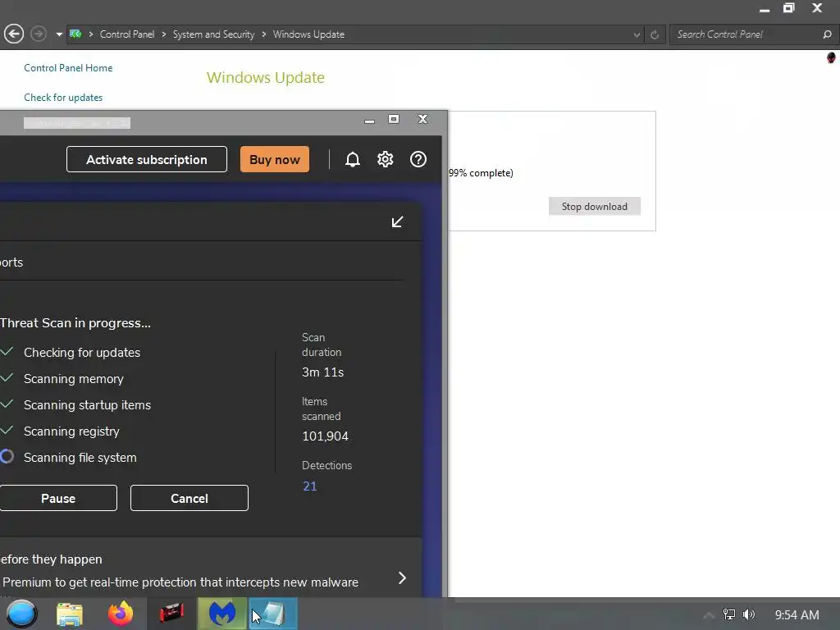
Task: Switch to Malwarebytes taskbar icon
Action: tap(222, 614)
